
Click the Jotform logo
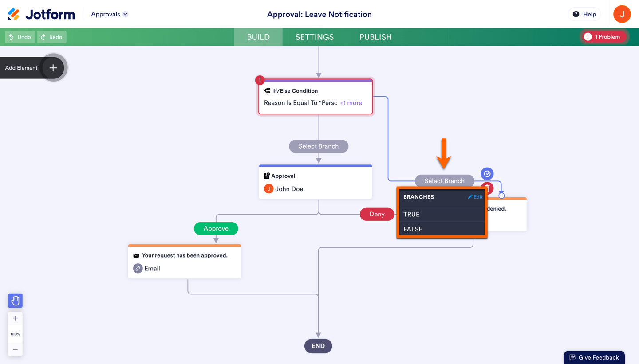(41, 14)
